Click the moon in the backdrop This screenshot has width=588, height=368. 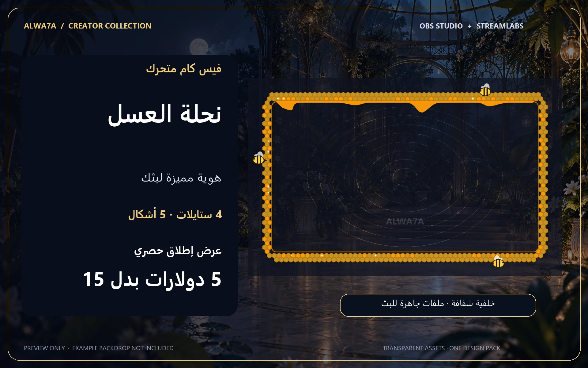click(x=198, y=47)
